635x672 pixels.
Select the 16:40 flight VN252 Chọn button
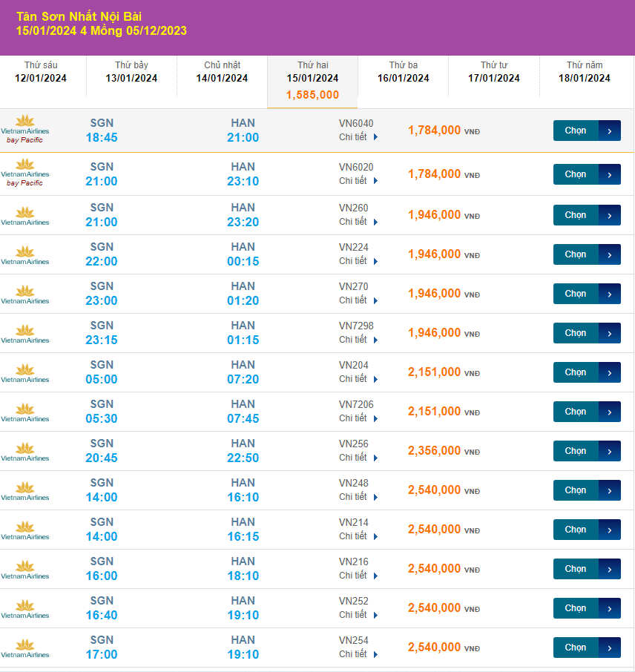pos(576,608)
